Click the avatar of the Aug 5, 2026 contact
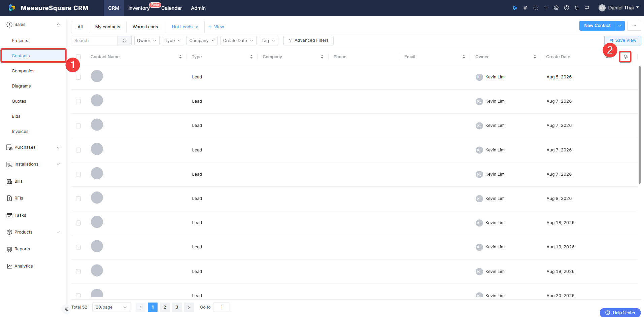 point(97,76)
